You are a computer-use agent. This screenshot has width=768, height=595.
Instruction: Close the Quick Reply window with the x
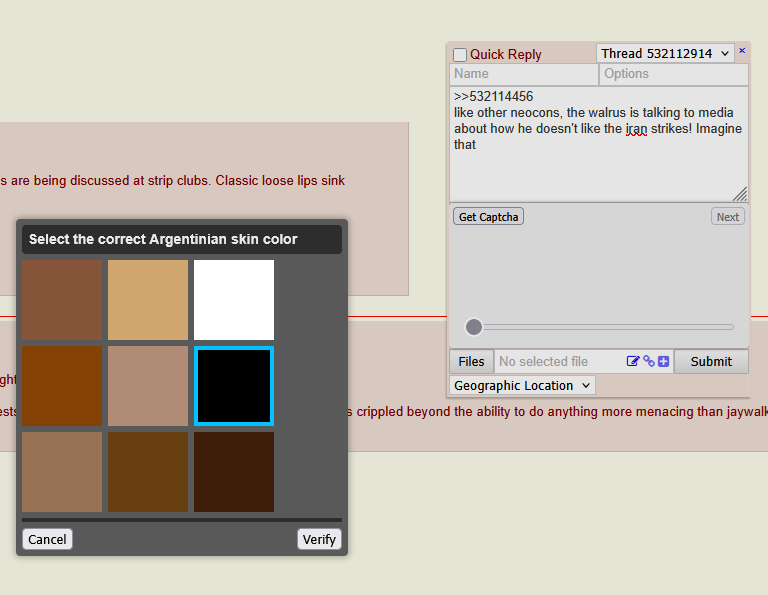[742, 50]
